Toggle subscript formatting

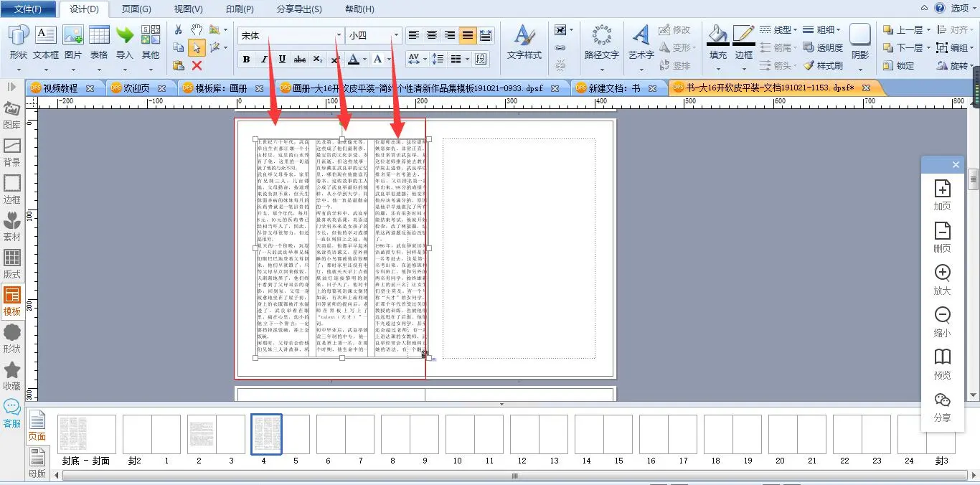click(x=317, y=59)
